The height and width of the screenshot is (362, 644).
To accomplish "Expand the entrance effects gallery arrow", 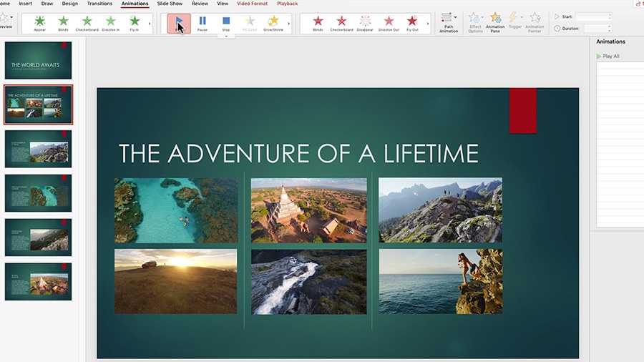I will point(150,24).
